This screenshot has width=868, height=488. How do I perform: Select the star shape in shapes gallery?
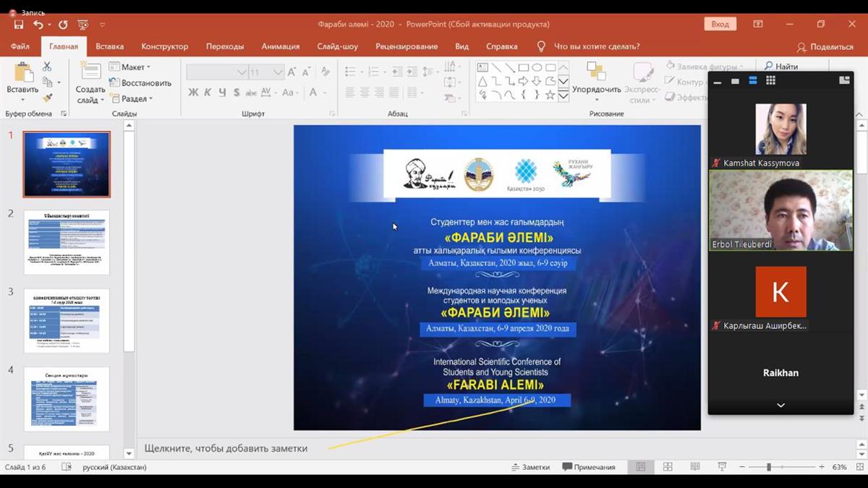pos(550,94)
